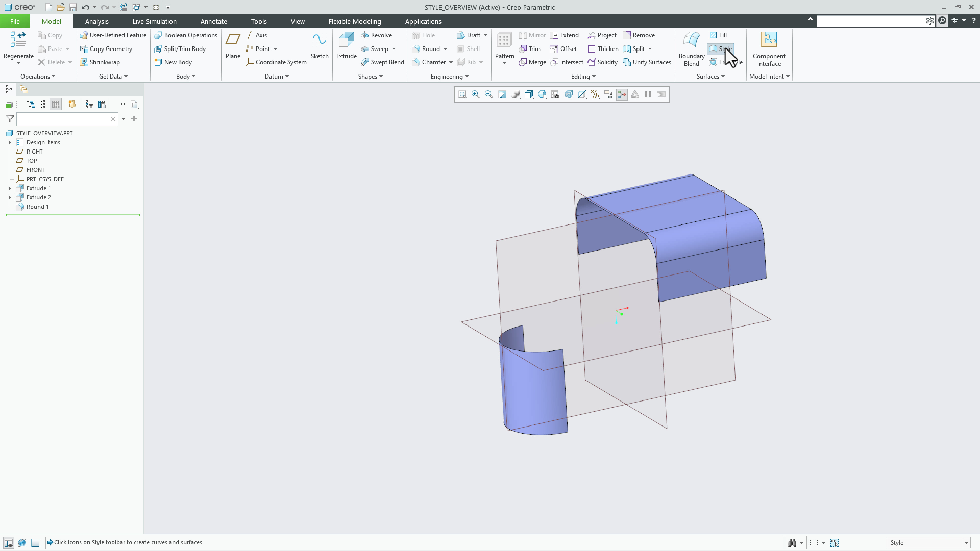Switch to the Flexible Modeling tab
This screenshot has width=980, height=551.
coord(355,21)
